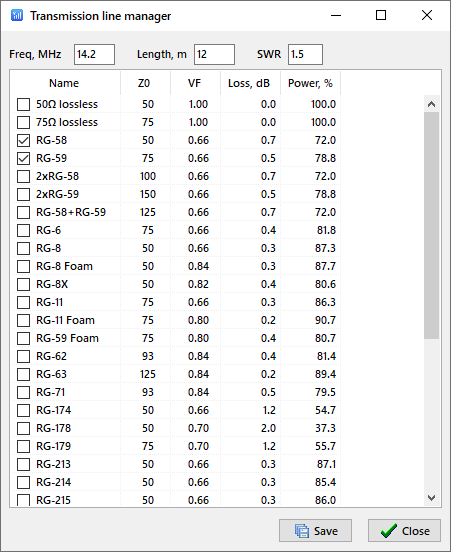Screen dimensions: 451x552
Task: Click the RG-174 power value 54.7
Action: [x=325, y=410]
